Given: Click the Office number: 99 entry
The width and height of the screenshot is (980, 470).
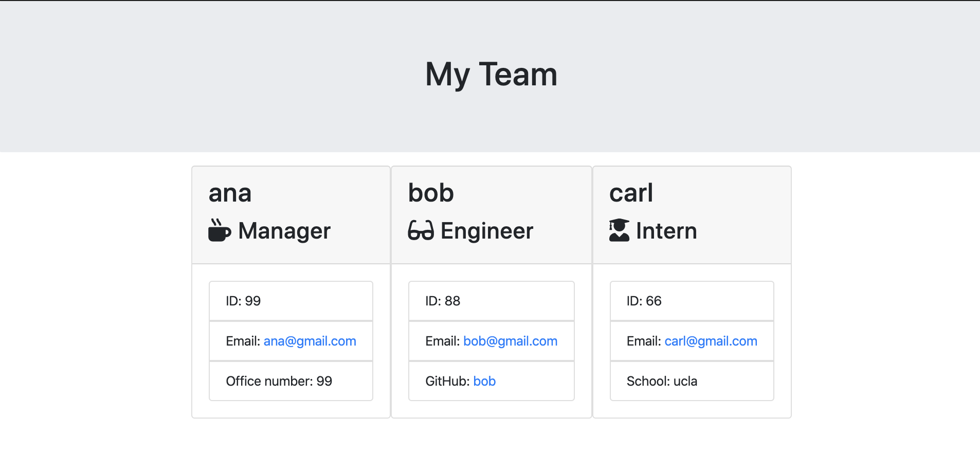Looking at the screenshot, I should tap(279, 381).
